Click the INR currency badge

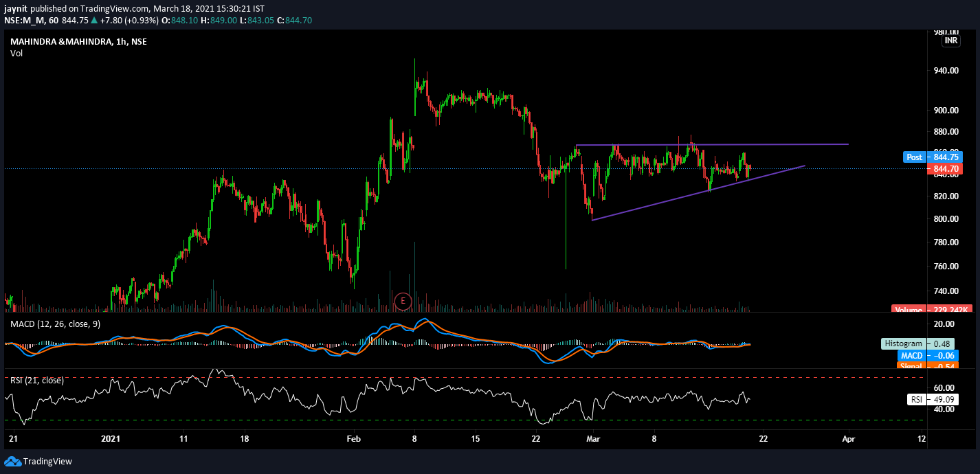coord(951,41)
